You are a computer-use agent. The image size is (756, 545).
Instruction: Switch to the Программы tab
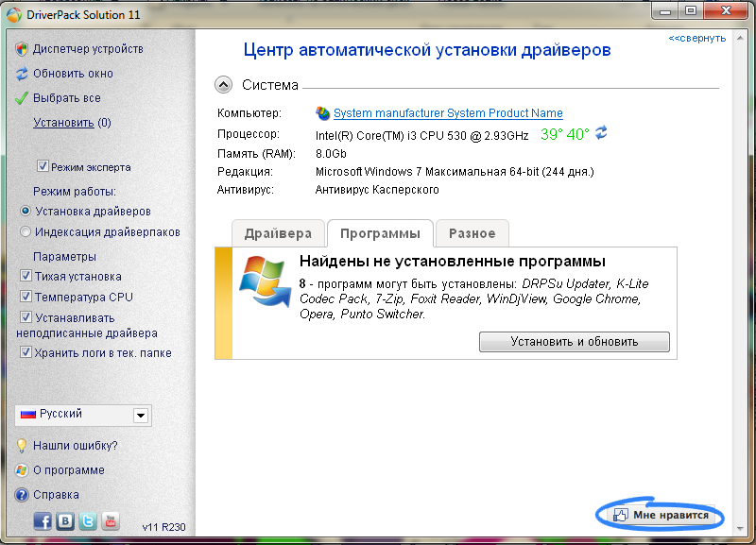[381, 233]
